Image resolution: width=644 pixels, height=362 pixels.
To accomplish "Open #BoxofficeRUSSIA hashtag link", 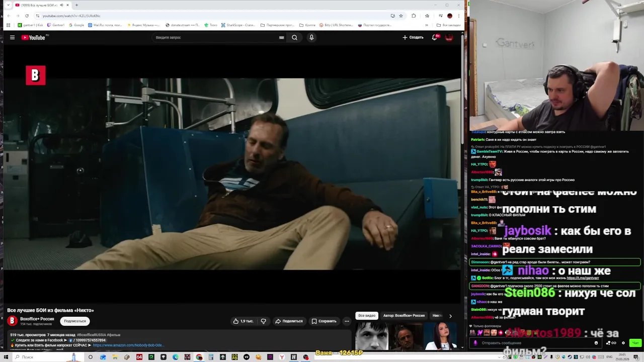I will 91,335.
